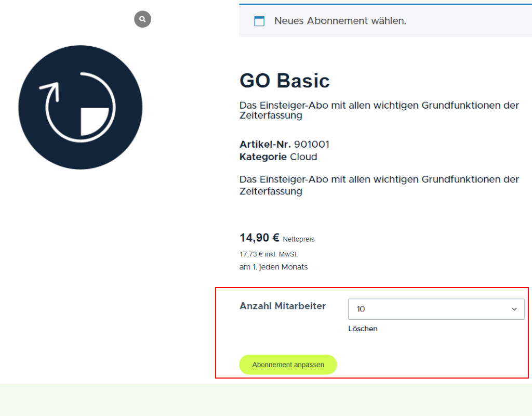Click the magnifier zoom icon above product image
This screenshot has height=416, width=532.
[142, 19]
